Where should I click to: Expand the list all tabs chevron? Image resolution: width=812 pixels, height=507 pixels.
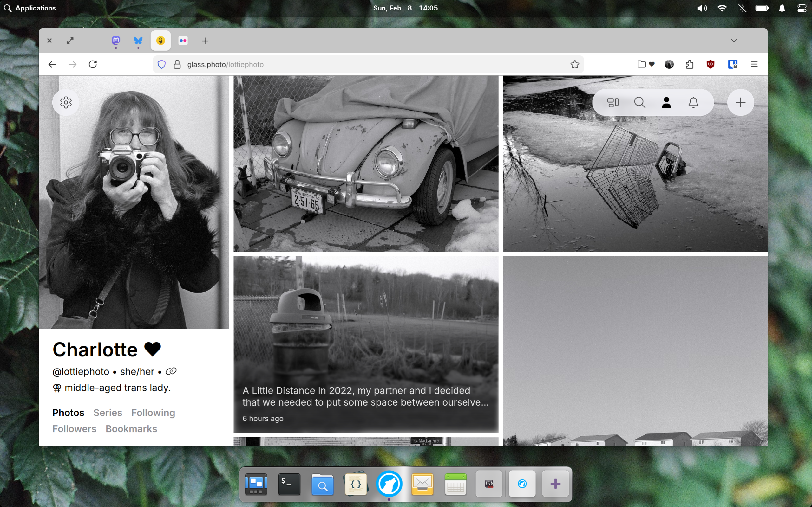click(734, 41)
